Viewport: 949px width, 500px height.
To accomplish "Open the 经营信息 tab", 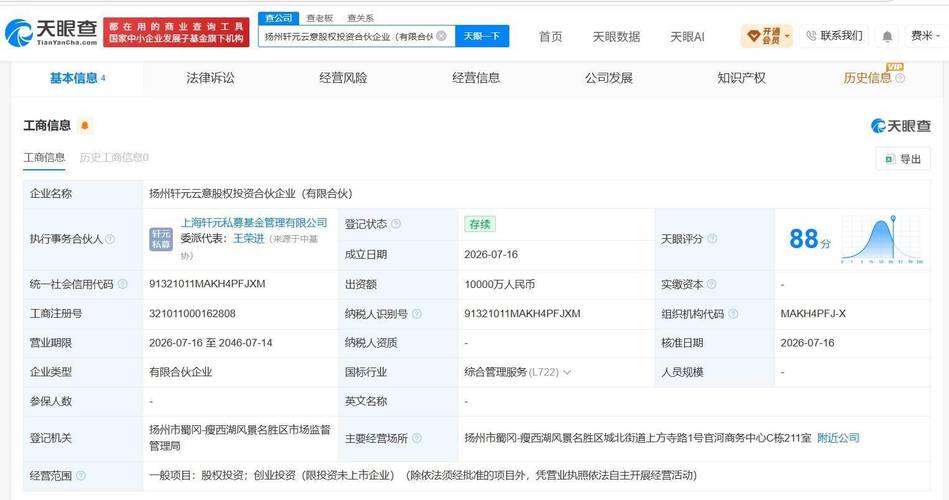I will click(x=476, y=78).
